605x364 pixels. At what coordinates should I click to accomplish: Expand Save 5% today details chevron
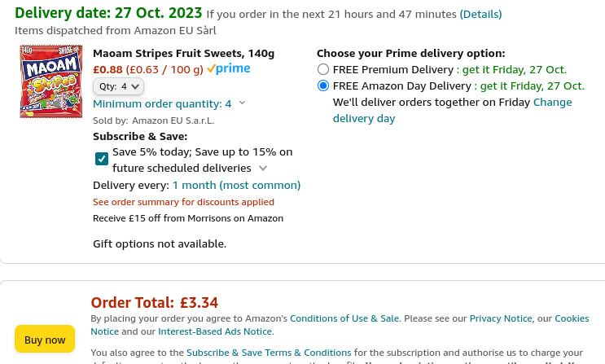[x=263, y=169]
